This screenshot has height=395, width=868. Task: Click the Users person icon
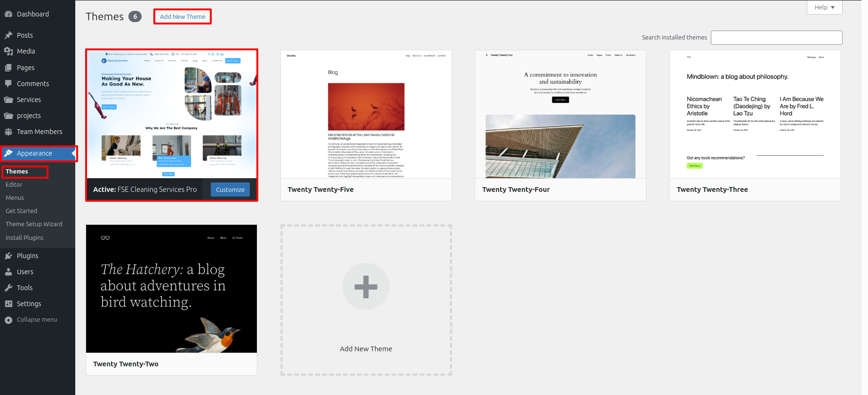[x=8, y=272]
